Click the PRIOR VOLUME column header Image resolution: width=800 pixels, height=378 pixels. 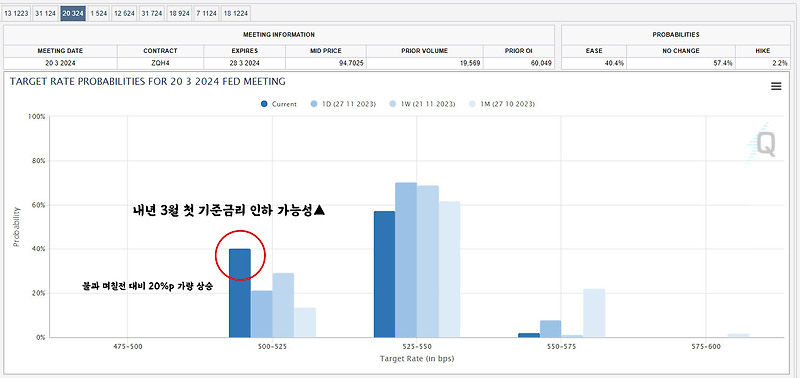click(424, 51)
